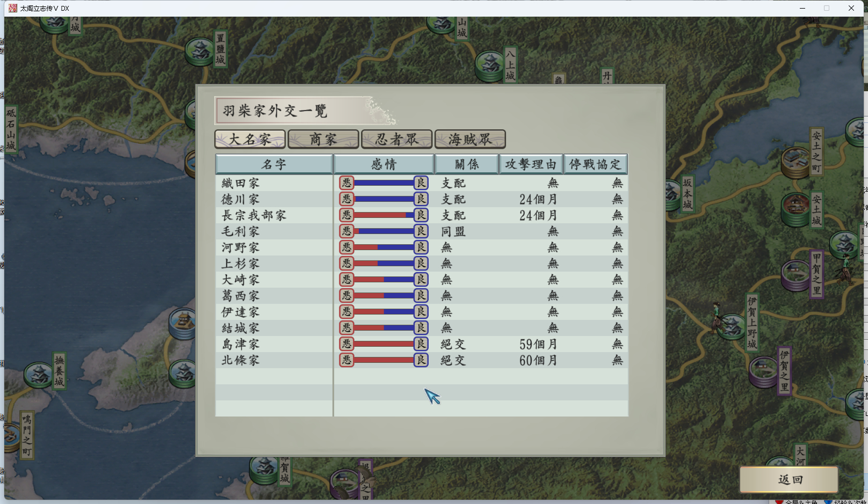Click the sentiment bar for 織田家

click(x=384, y=183)
